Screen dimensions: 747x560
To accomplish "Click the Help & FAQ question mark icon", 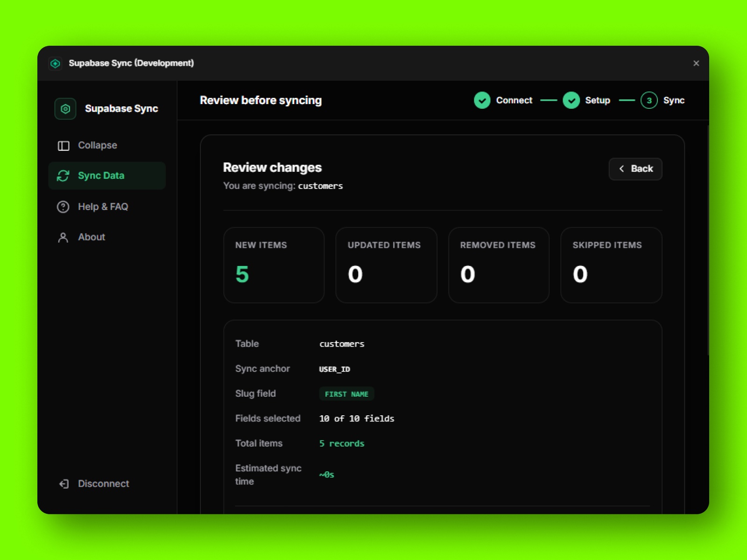I will click(x=63, y=207).
